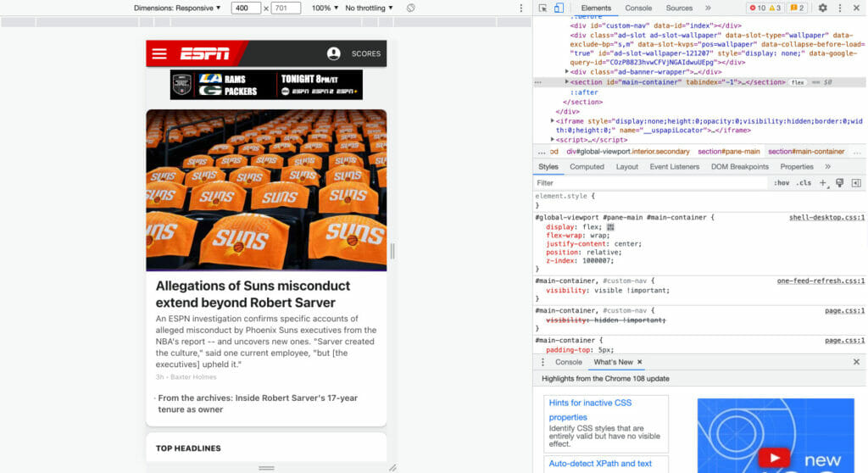Select section#main-container breadcrumb
The image size is (868, 473).
tap(806, 152)
